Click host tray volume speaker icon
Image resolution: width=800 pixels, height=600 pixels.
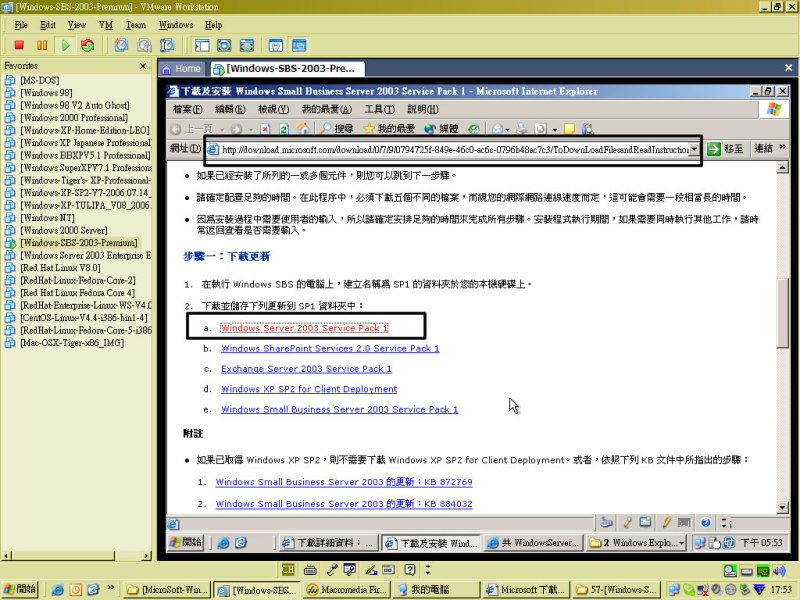pos(779,570)
